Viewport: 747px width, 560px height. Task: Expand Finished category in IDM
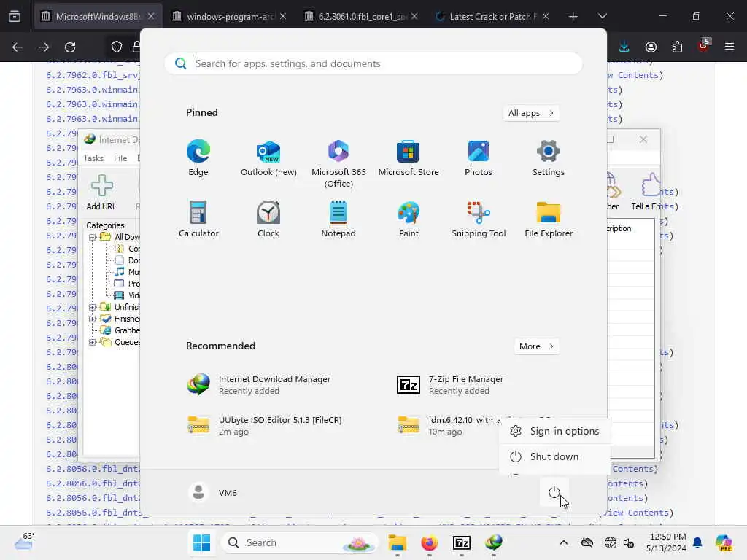pyautogui.click(x=93, y=319)
